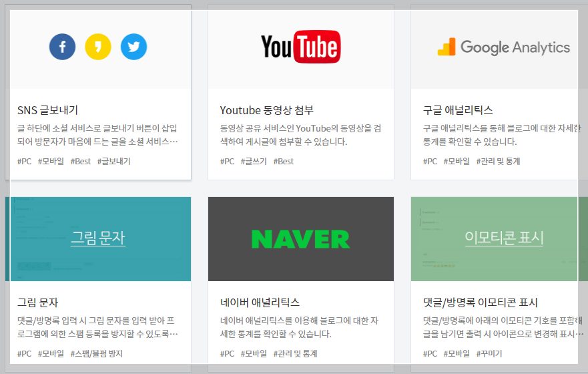This screenshot has height=374, width=588.
Task: Click #PC tag in 구글 애널리틱스 card
Action: pyautogui.click(x=430, y=162)
